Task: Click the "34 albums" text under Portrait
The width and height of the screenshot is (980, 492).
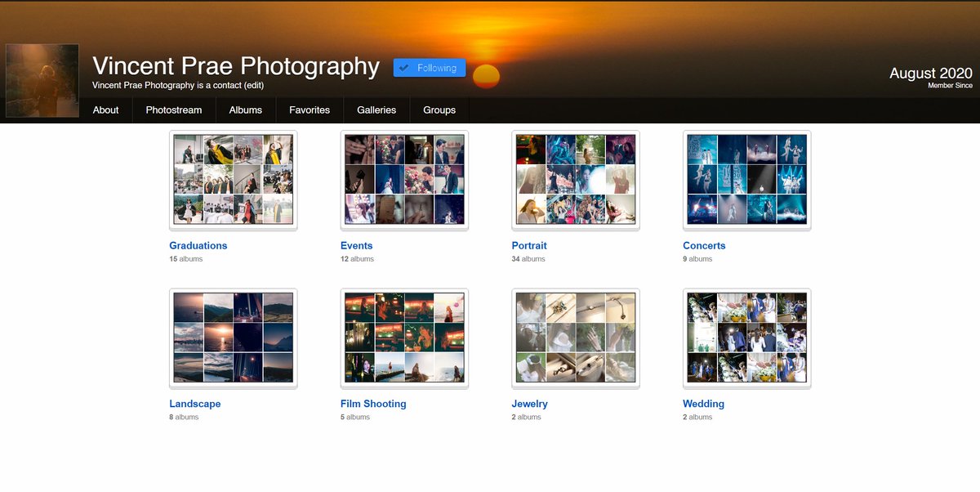Action: point(529,259)
